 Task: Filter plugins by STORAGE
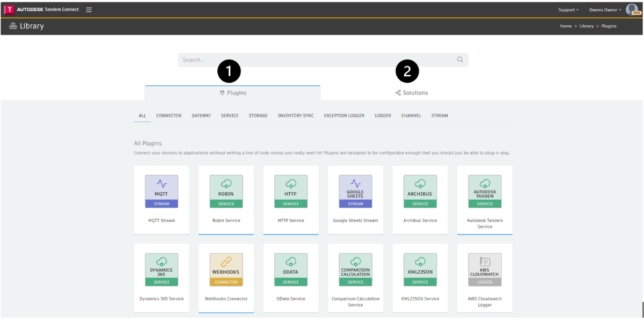tap(258, 115)
